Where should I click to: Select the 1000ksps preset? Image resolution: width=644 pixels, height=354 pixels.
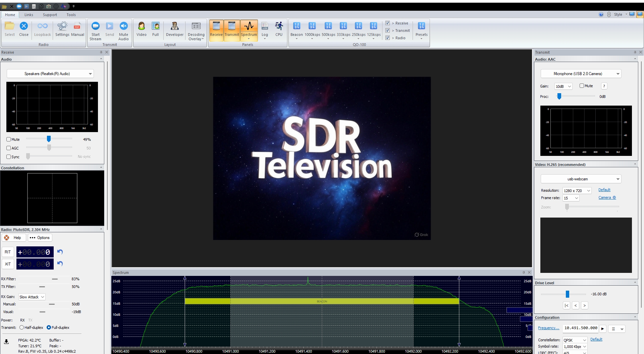[x=312, y=30]
